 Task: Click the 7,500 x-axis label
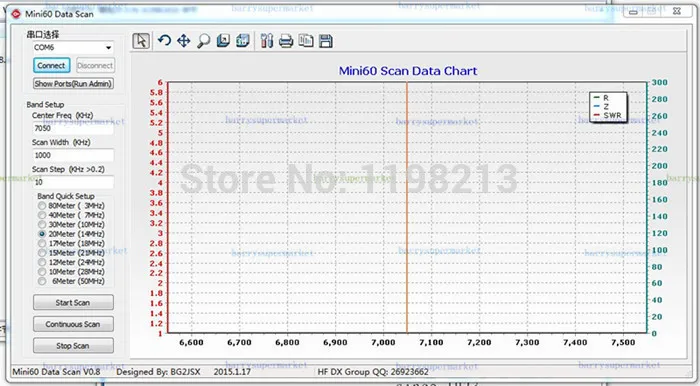tap(623, 342)
